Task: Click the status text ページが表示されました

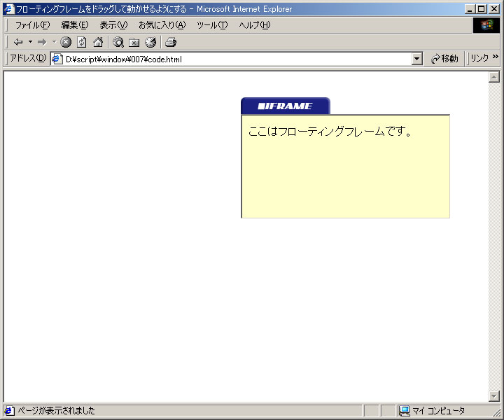Action: [56, 411]
